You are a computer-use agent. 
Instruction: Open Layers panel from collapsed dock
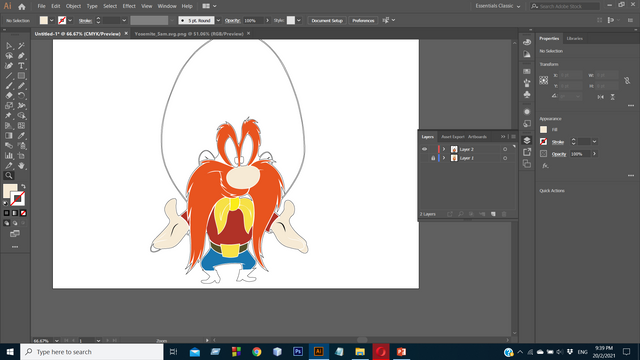coord(527,140)
